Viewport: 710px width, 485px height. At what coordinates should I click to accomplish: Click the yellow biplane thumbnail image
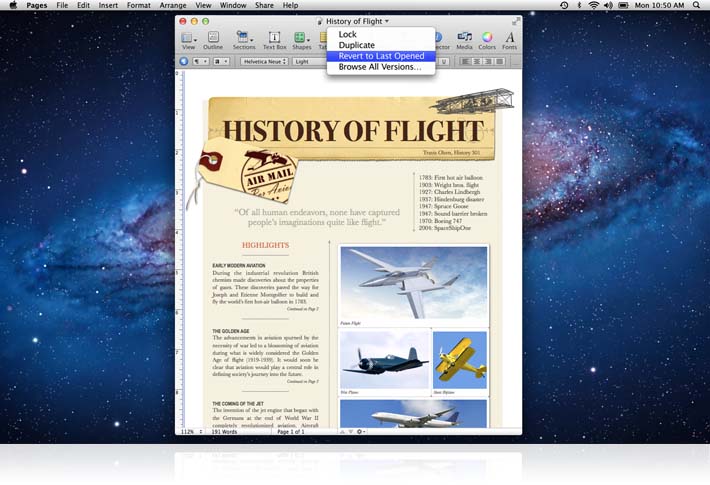(x=460, y=362)
